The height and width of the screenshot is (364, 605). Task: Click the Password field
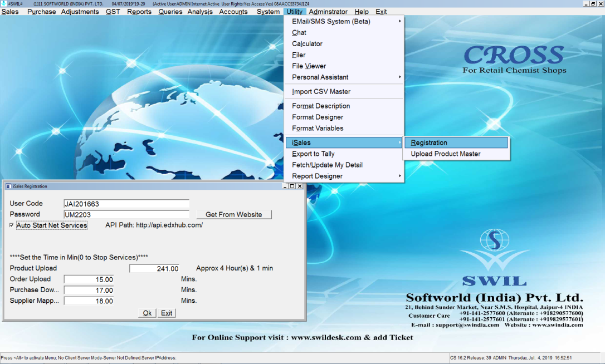(x=126, y=214)
